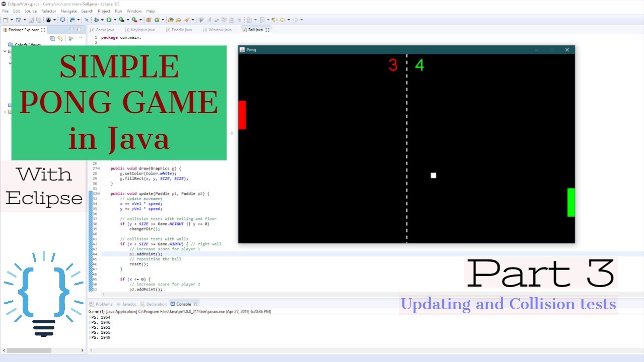Click the Save All toolbar icon
The width and height of the screenshot is (644, 362).
[x=38, y=20]
